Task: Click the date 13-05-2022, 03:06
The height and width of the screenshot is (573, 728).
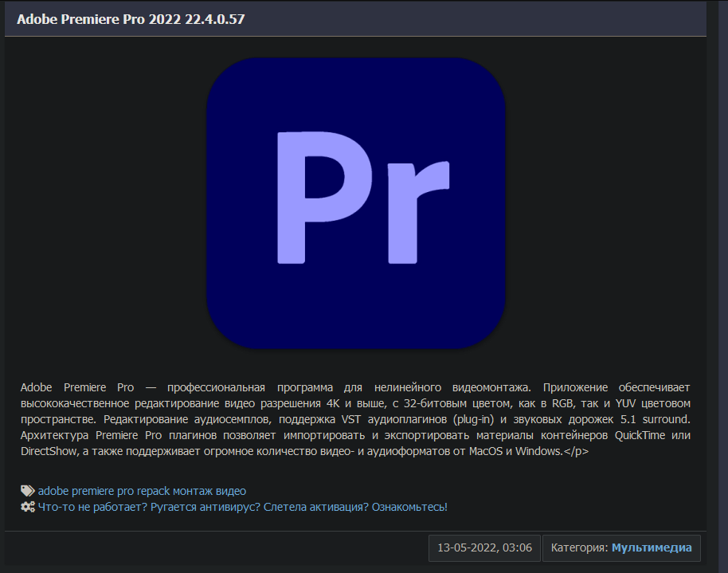Action: coord(484,548)
